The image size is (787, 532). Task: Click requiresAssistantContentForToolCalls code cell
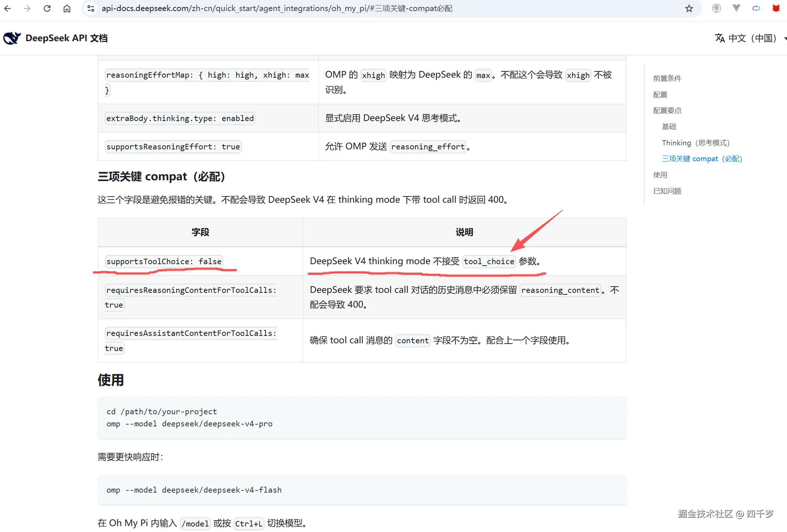(191, 341)
